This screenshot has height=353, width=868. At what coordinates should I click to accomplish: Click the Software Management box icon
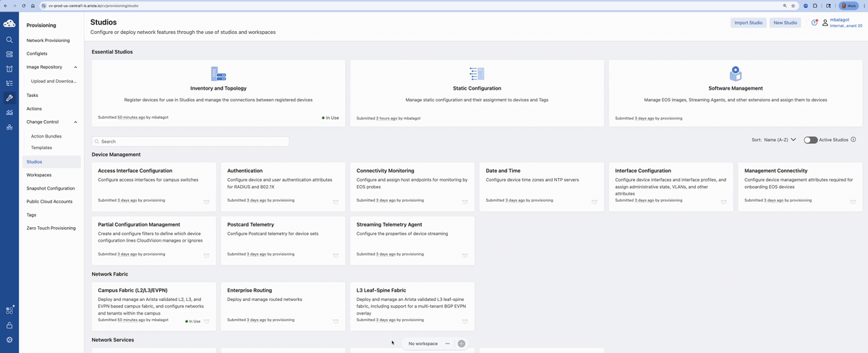[735, 74]
